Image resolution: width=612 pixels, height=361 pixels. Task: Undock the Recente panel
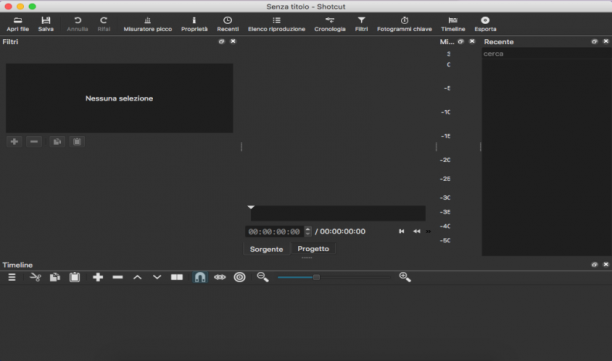click(594, 41)
